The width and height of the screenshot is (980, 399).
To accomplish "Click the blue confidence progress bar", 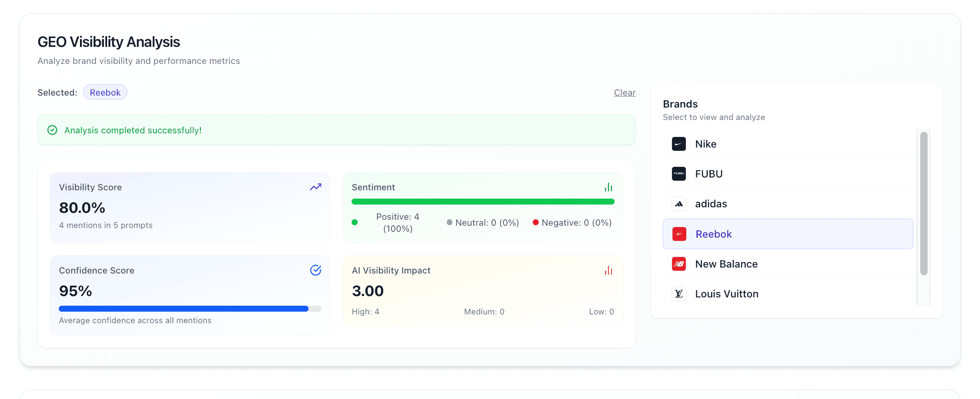I will 183,309.
